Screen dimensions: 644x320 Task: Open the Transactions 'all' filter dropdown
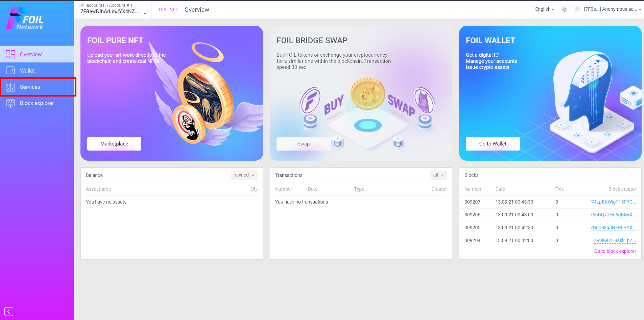tap(438, 175)
